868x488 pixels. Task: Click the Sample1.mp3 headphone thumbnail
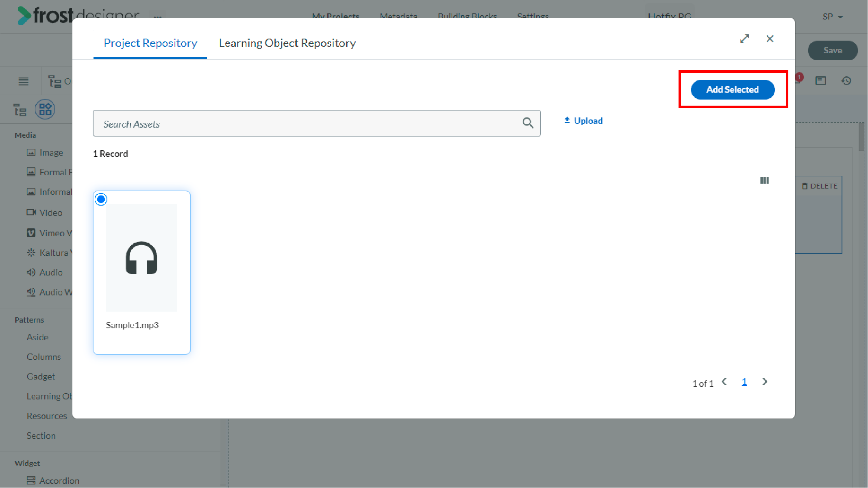coord(141,258)
